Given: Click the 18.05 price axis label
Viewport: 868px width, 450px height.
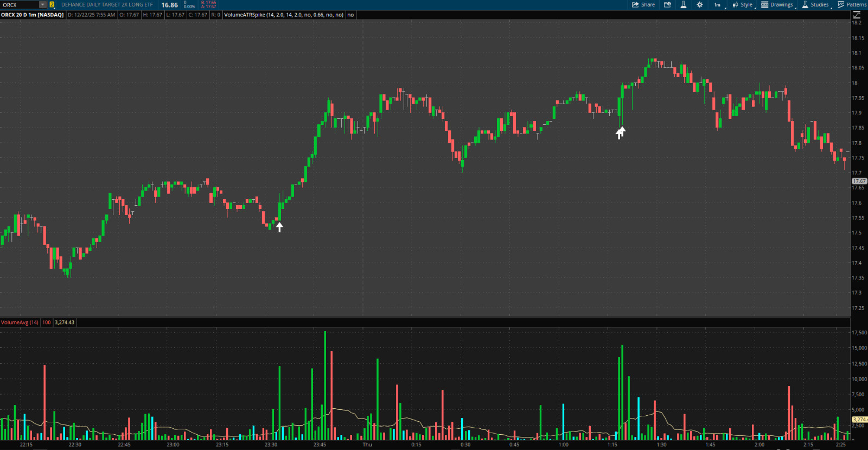Looking at the screenshot, I should (x=858, y=68).
